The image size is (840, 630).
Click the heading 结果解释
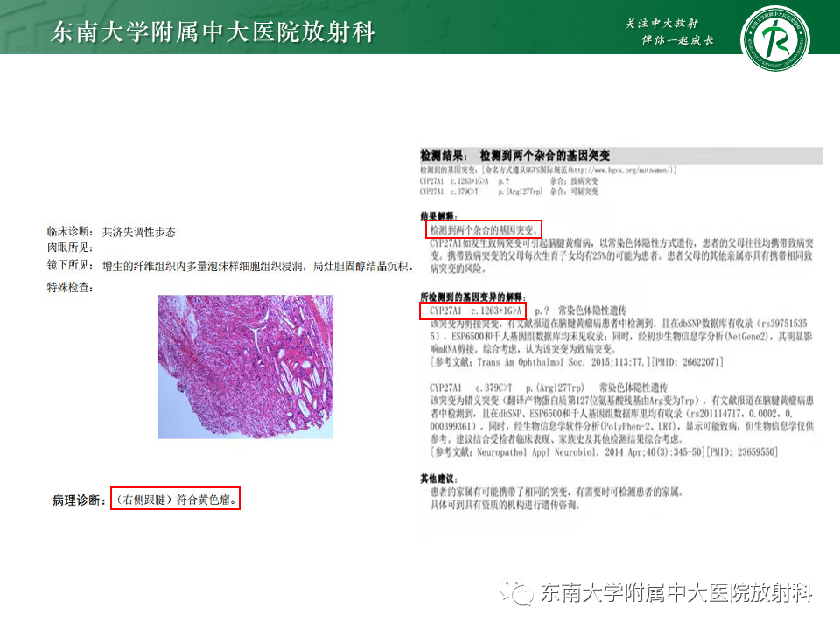[x=438, y=216]
